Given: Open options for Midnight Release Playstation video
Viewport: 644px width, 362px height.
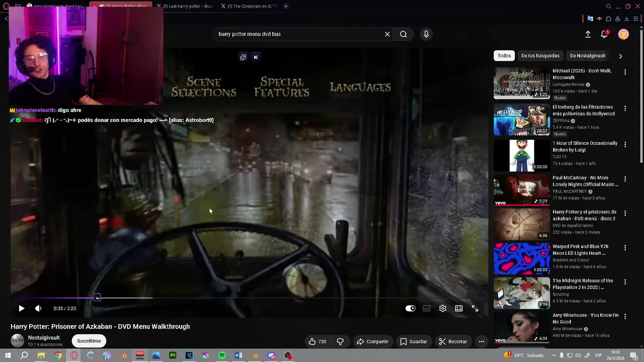Looking at the screenshot, I should (x=625, y=283).
